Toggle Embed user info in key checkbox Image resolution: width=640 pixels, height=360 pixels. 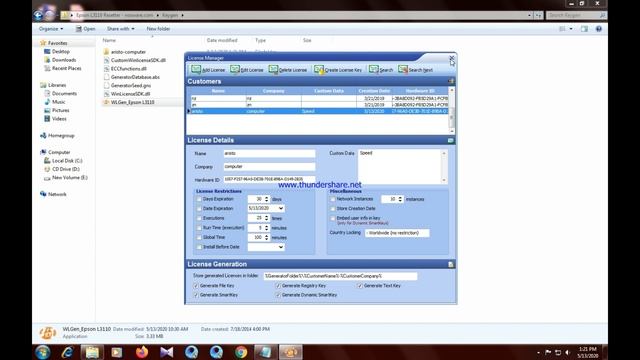[x=333, y=218]
